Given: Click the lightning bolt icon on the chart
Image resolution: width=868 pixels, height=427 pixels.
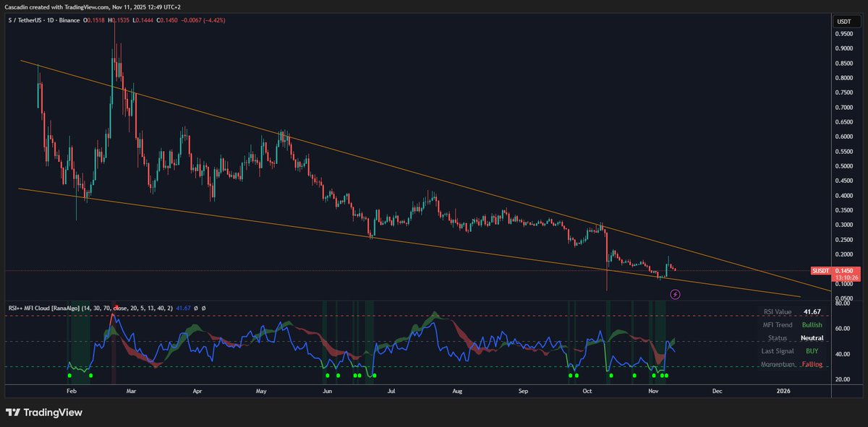Looking at the screenshot, I should (x=676, y=293).
